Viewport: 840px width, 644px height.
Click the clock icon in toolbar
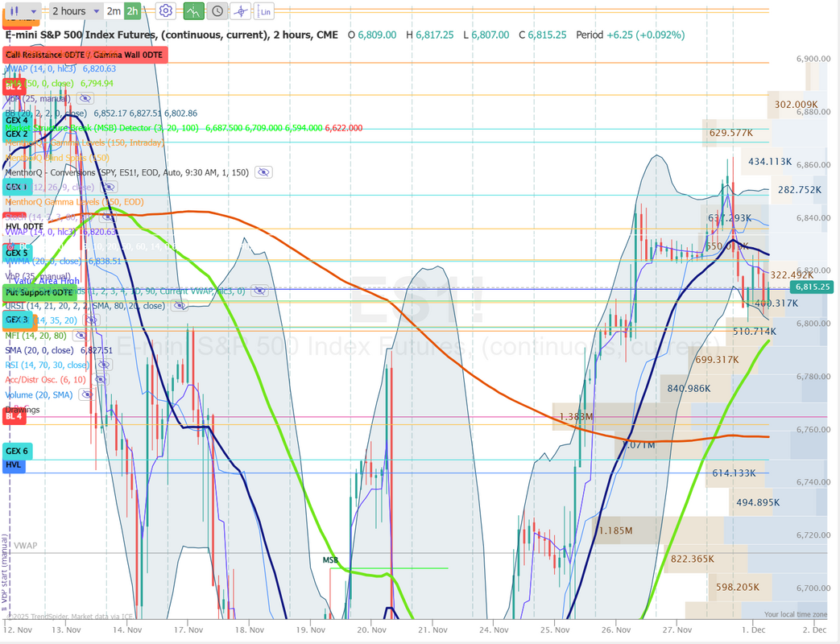pos(217,11)
